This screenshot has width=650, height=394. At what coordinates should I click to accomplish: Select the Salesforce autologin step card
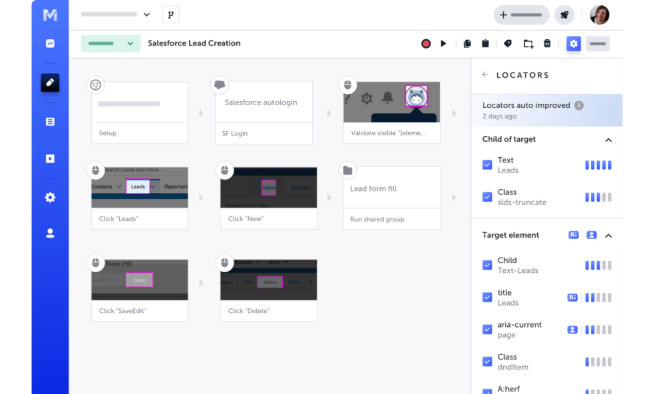(264, 112)
